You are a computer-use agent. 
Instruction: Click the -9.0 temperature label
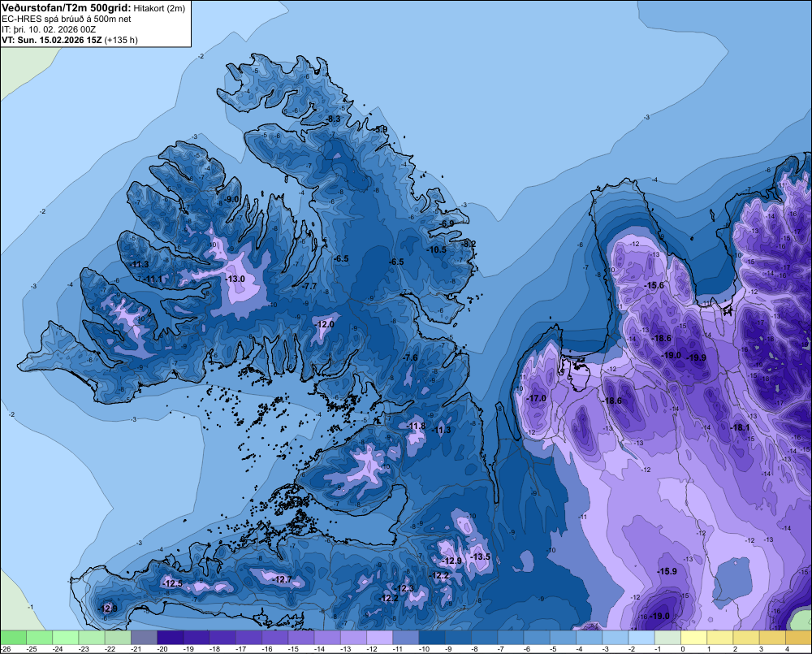point(231,200)
